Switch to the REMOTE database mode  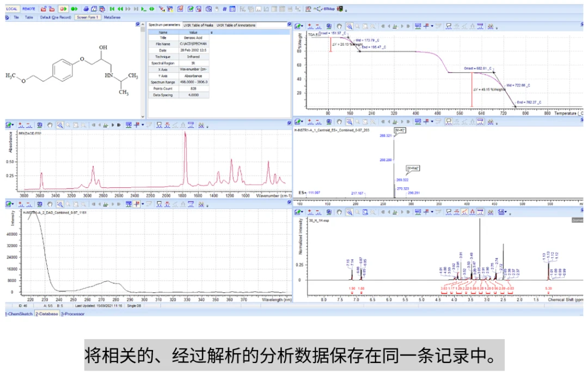(29, 9)
